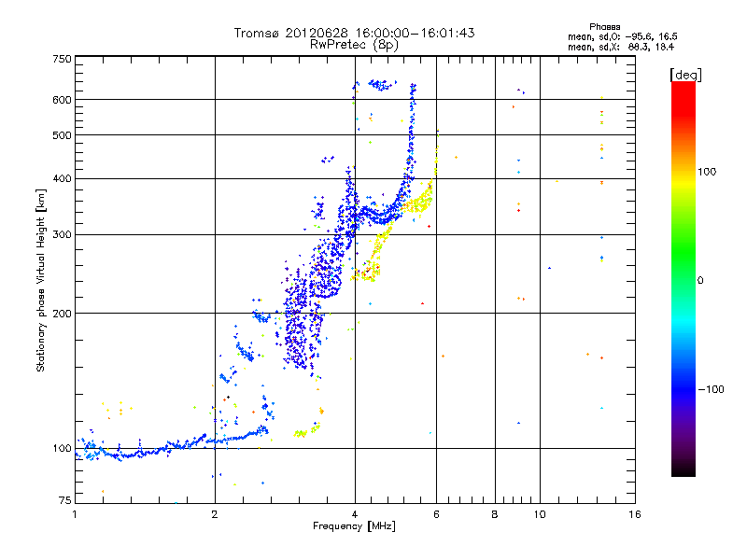
Task: Click the "400" height axis tick label
Action: [63, 178]
